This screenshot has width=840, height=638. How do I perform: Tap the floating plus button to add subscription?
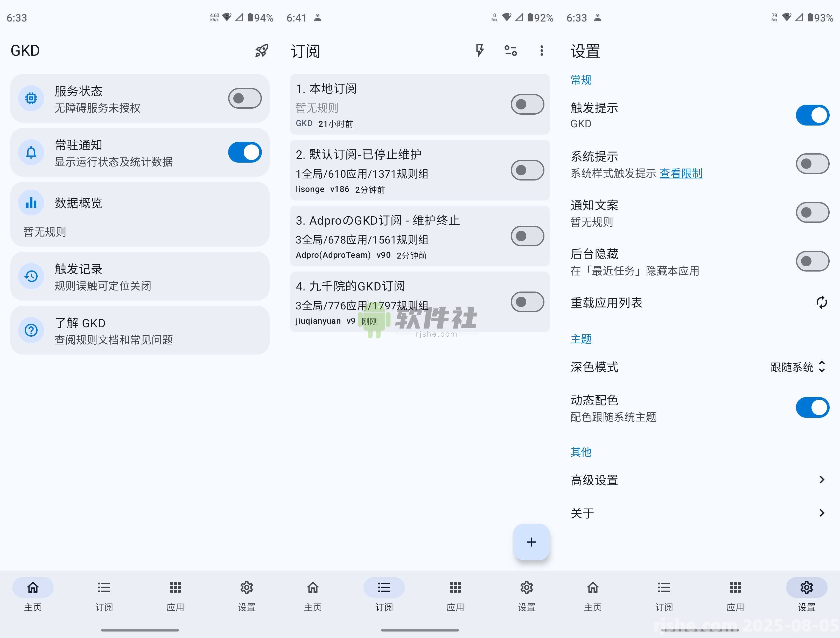pos(531,542)
